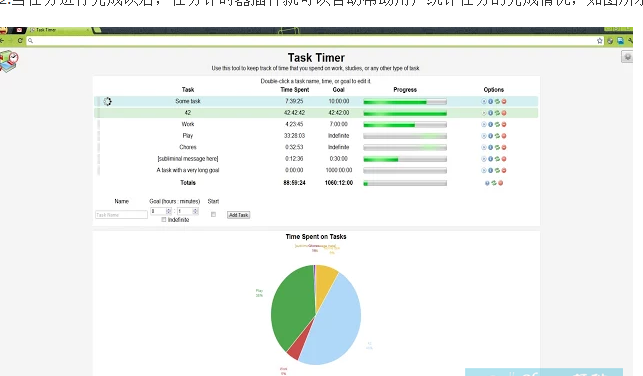643x376 pixels.
Task: Reset all tasks in the Totals row
Action: [x=494, y=183]
